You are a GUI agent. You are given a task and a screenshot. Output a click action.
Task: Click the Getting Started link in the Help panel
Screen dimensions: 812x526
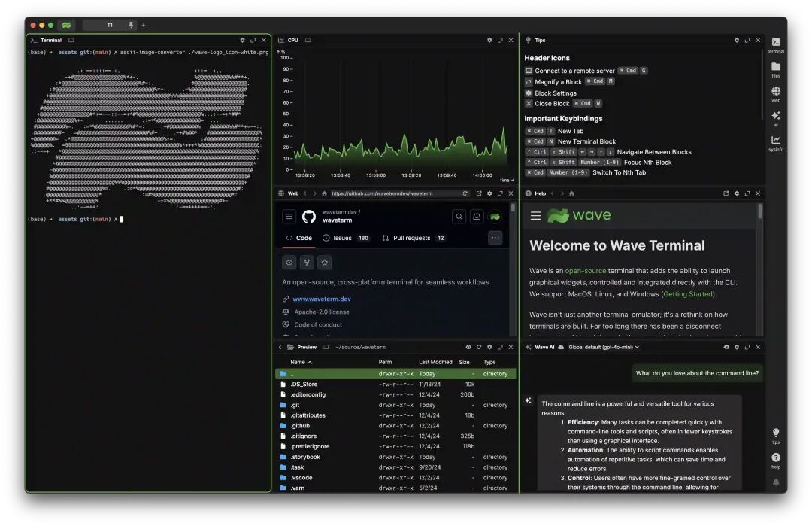coord(688,294)
